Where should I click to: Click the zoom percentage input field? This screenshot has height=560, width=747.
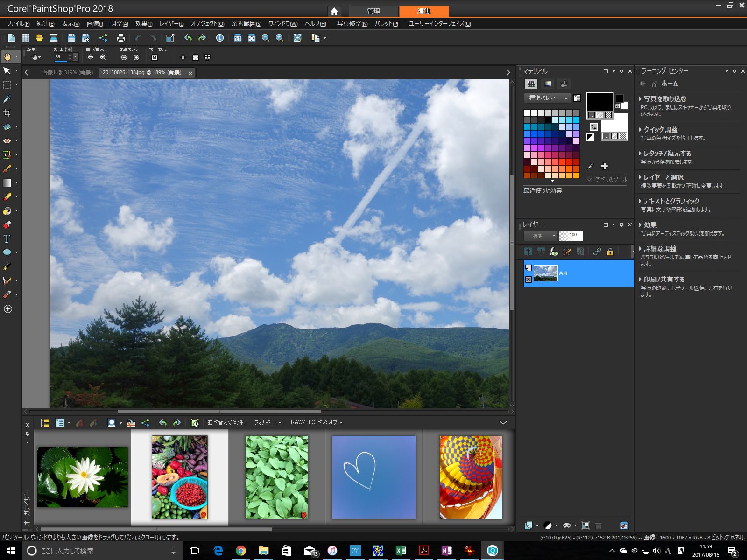pyautogui.click(x=61, y=57)
